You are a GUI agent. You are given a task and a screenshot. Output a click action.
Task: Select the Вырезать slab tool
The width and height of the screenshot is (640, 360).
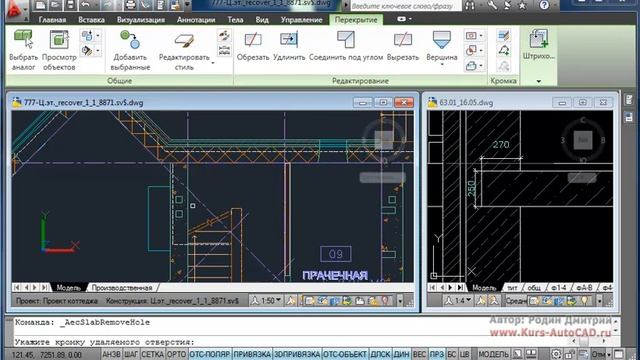[x=403, y=40]
